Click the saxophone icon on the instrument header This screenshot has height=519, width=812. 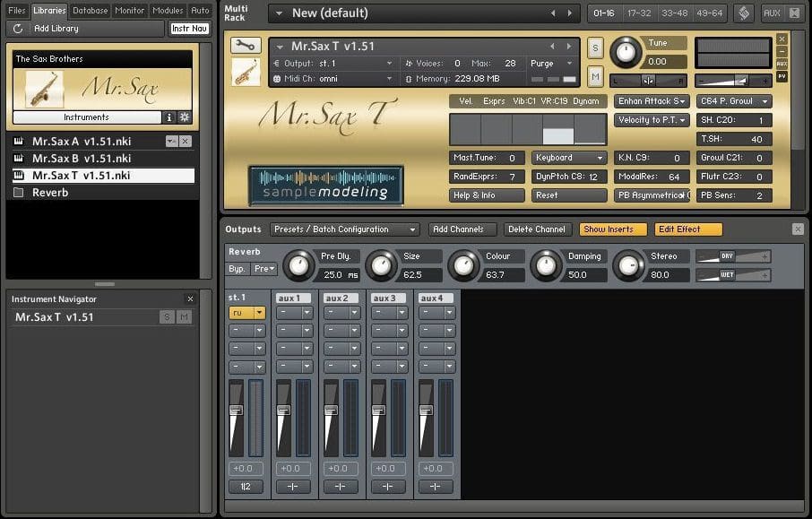point(247,72)
